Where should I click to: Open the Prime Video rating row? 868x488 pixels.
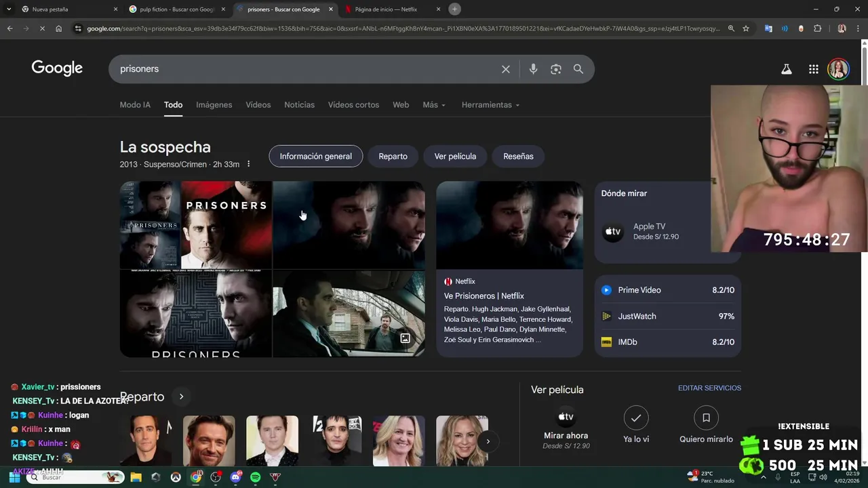pyautogui.click(x=667, y=290)
